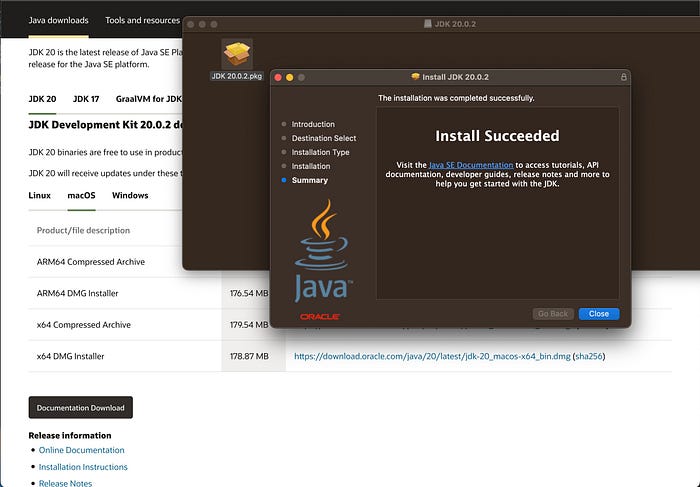Click the package icon in Install JDK title
The height and width of the screenshot is (487, 700).
(415, 77)
